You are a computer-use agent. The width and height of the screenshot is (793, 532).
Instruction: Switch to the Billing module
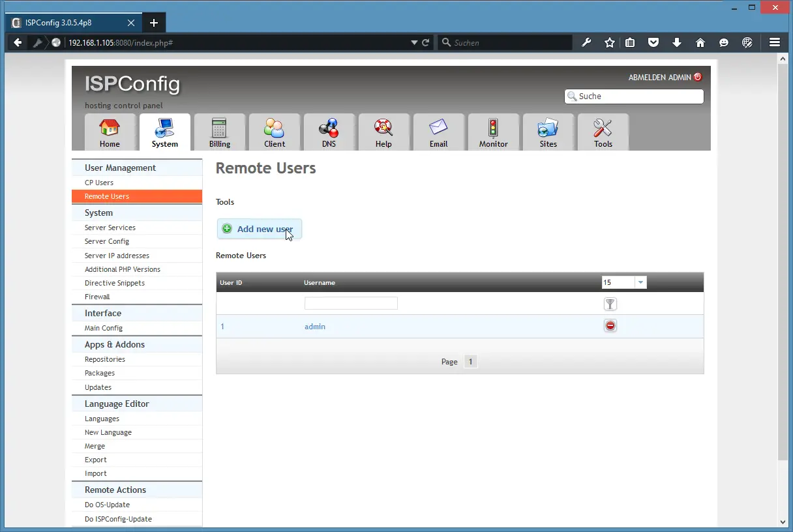219,132
